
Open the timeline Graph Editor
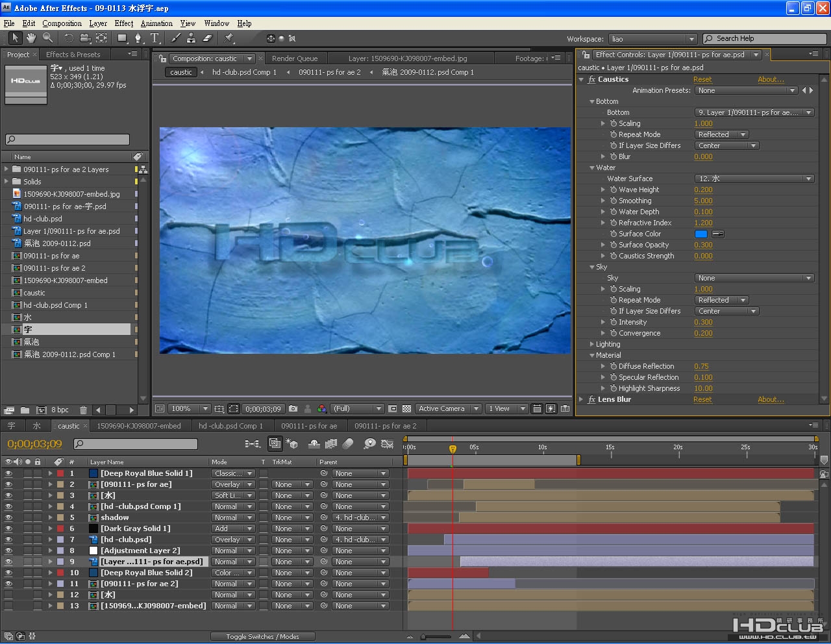[x=387, y=444]
